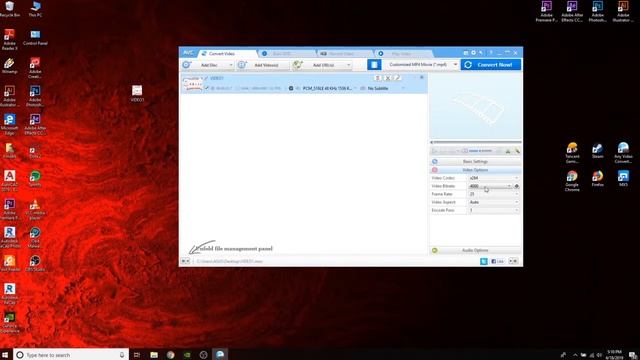Expand the Add URL(s) dropdown arrow
This screenshot has width=640, height=360.
click(x=349, y=65)
